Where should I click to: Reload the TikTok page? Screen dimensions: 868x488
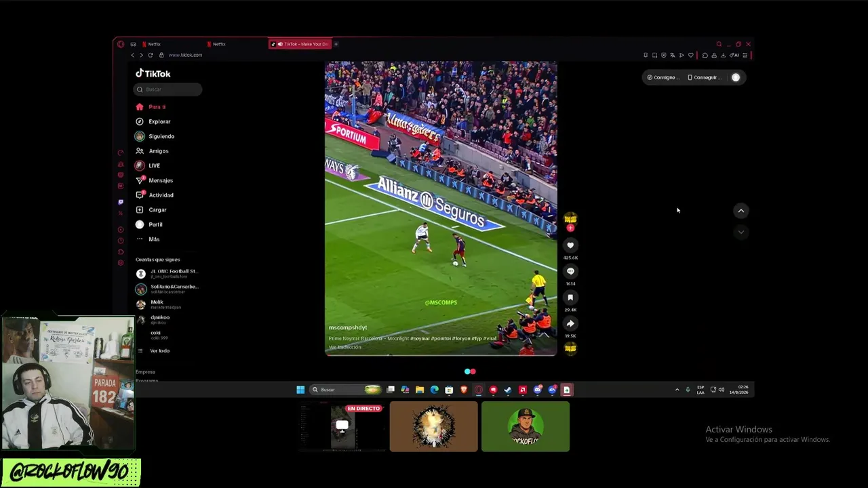point(150,55)
